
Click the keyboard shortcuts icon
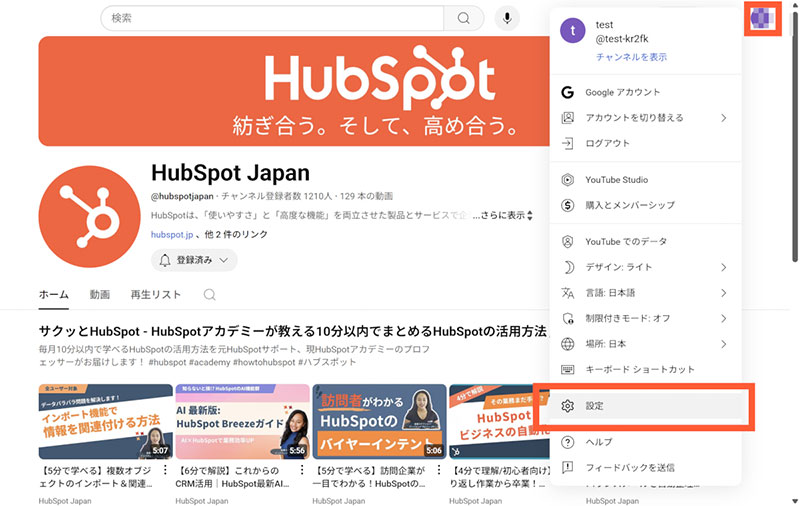567,369
